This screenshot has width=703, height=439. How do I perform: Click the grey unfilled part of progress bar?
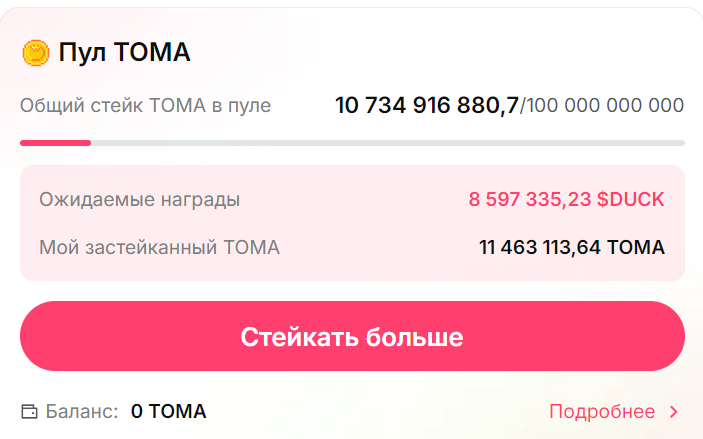[400, 143]
